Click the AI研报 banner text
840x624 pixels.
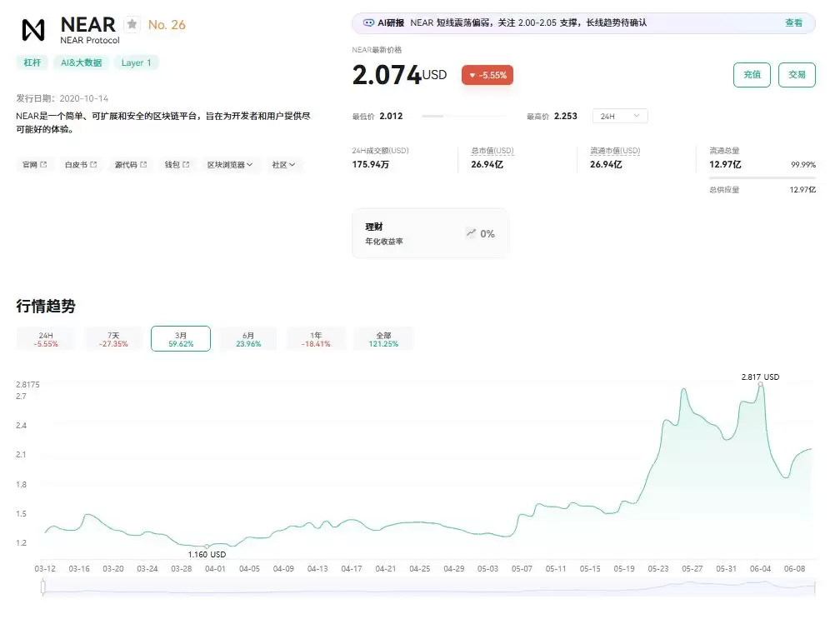pos(528,23)
